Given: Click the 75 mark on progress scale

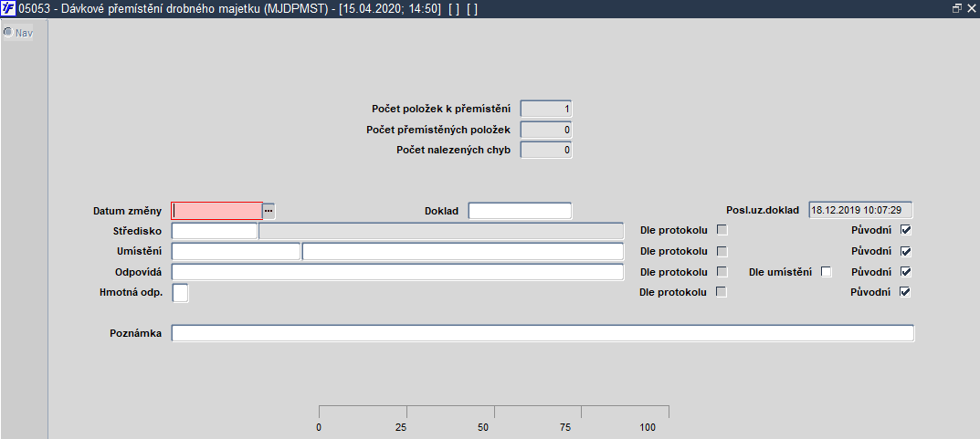Looking at the screenshot, I should click(565, 428).
